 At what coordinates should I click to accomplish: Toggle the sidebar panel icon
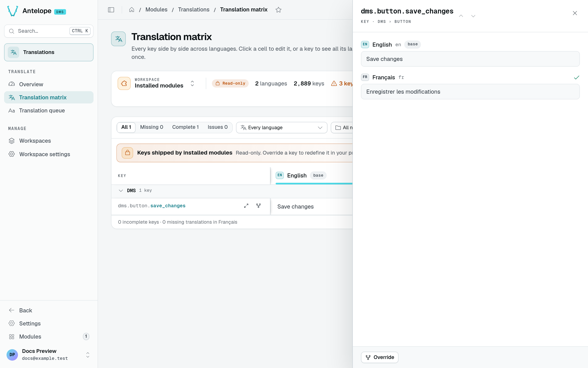111,10
